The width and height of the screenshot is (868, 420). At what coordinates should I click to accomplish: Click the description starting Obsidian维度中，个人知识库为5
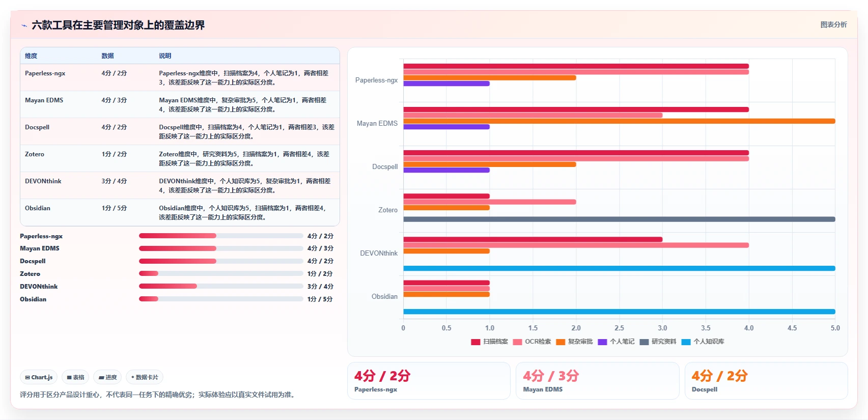243,213
